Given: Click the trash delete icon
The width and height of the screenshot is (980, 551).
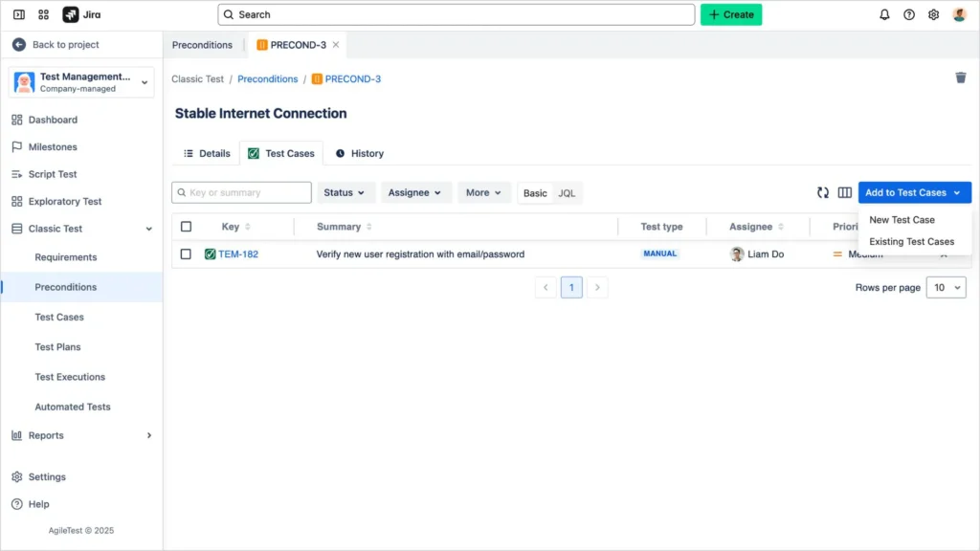Looking at the screenshot, I should pyautogui.click(x=961, y=77).
